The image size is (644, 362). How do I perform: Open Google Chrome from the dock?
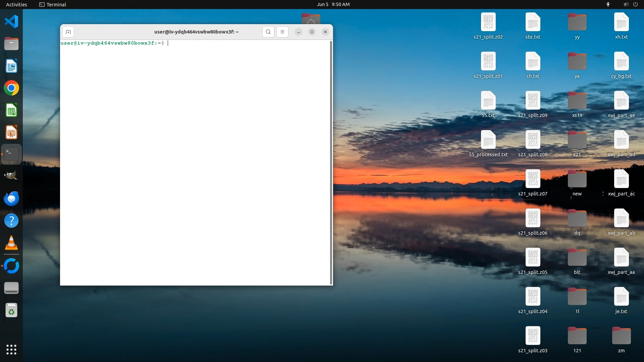(11, 88)
